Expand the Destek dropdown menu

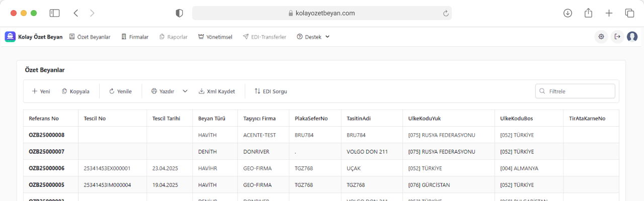(313, 37)
